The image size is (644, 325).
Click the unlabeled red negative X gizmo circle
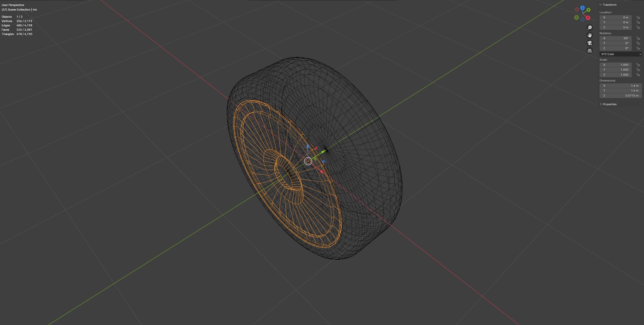tap(577, 10)
